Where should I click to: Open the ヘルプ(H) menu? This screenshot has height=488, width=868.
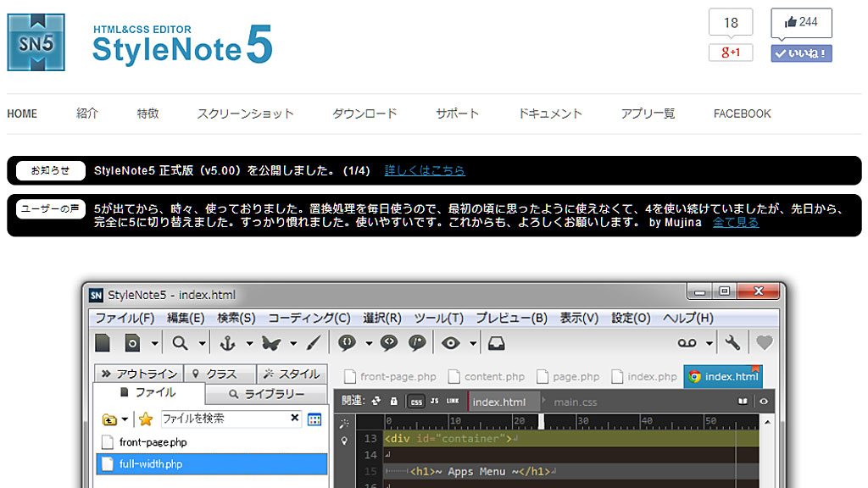[688, 319]
